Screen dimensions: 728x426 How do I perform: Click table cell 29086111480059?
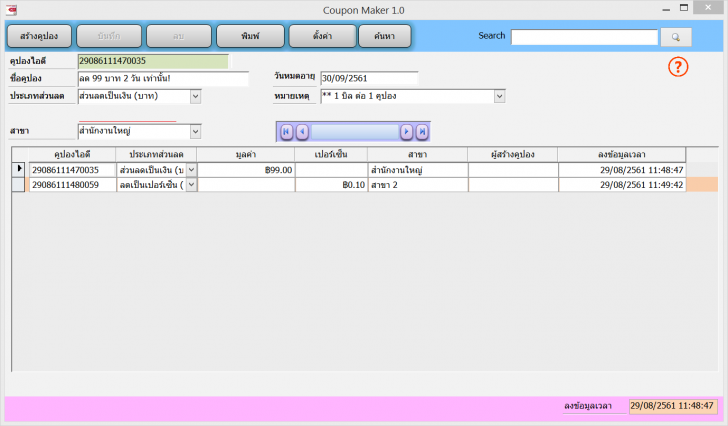pyautogui.click(x=72, y=185)
